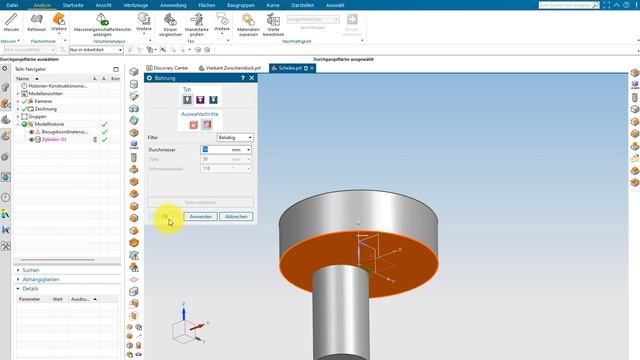The height and width of the screenshot is (360, 640).
Task: Switch to the Werkzeuge ribbon tab
Action: click(x=136, y=5)
